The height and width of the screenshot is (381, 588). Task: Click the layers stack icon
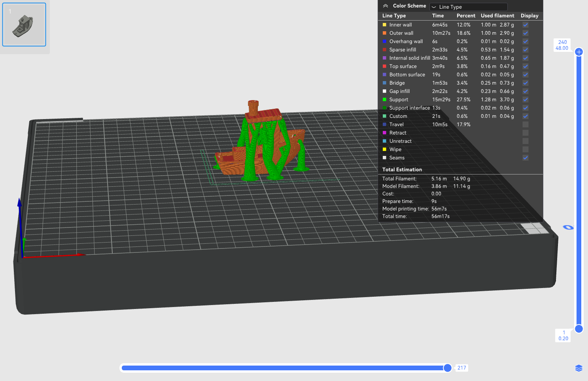[579, 368]
